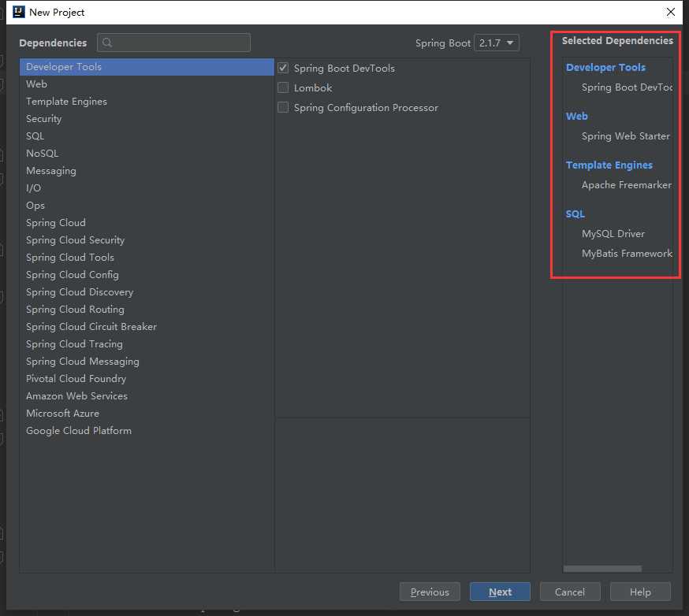Select the Security category
This screenshot has width=689, height=616.
point(147,118)
